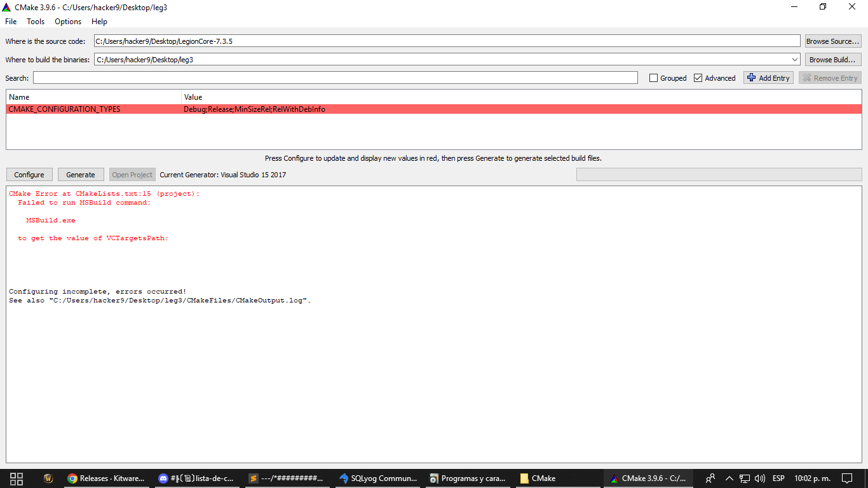Click the Name column header
Screen dimensions: 868x488
94,97
